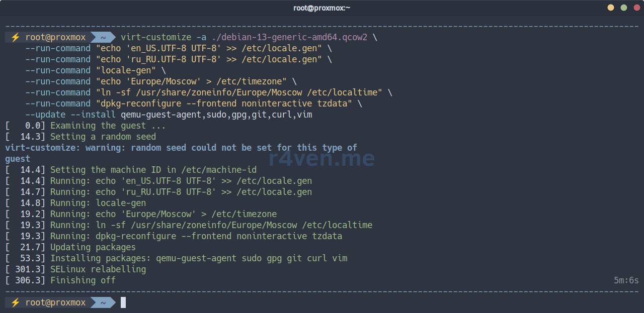Click the 'SELinux relabelling' output line
Screen dimensions: 644x313
coord(98,269)
